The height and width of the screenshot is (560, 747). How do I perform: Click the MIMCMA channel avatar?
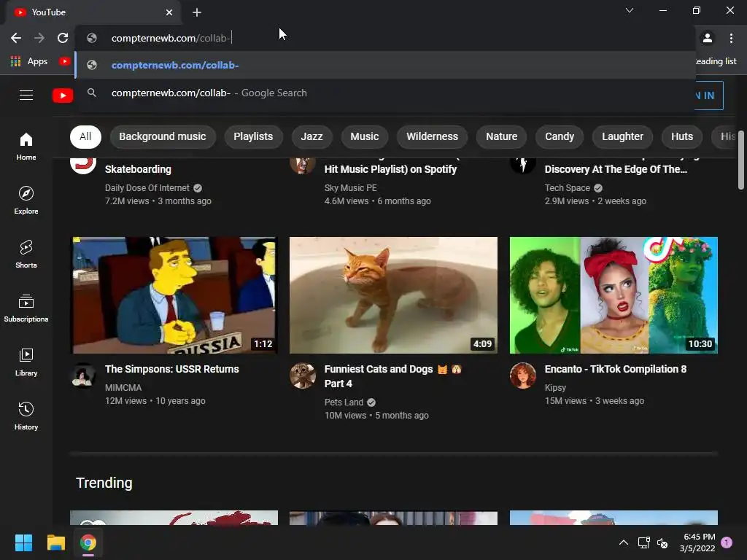pyautogui.click(x=83, y=376)
